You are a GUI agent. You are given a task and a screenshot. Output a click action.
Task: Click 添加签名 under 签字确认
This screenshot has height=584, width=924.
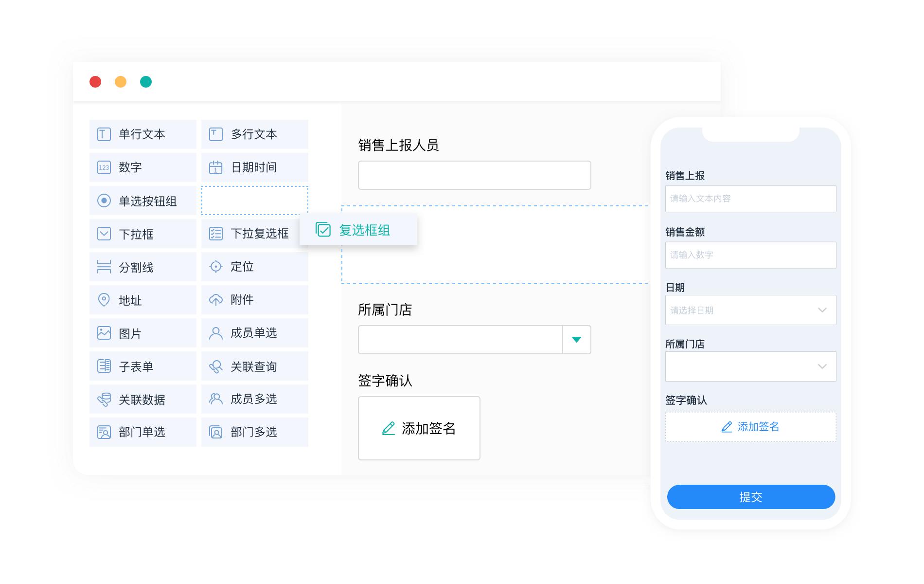click(x=419, y=428)
